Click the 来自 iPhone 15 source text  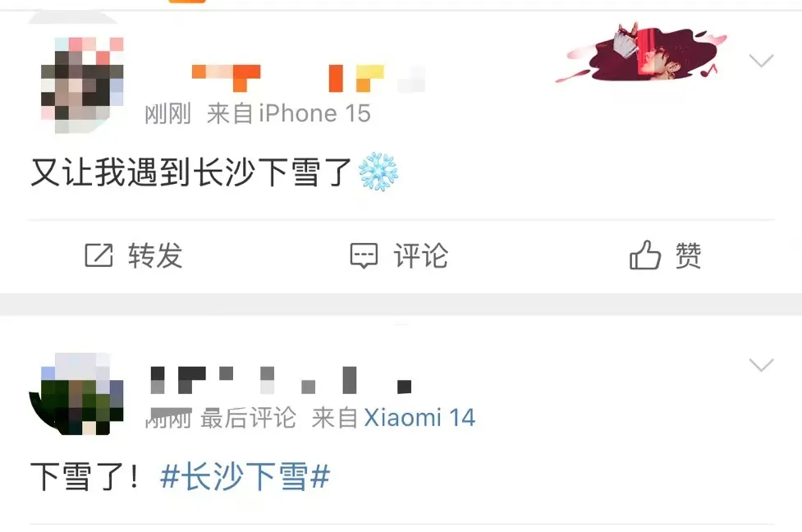tap(288, 113)
